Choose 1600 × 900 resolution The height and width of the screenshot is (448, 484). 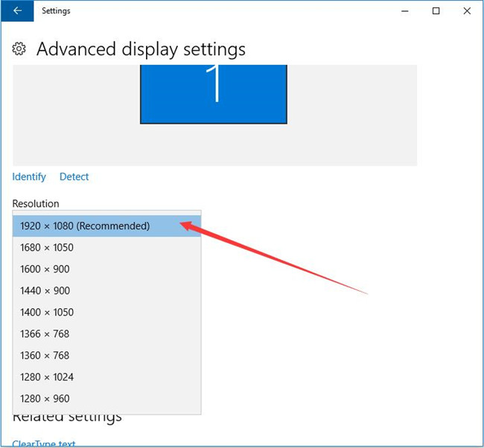pos(106,269)
